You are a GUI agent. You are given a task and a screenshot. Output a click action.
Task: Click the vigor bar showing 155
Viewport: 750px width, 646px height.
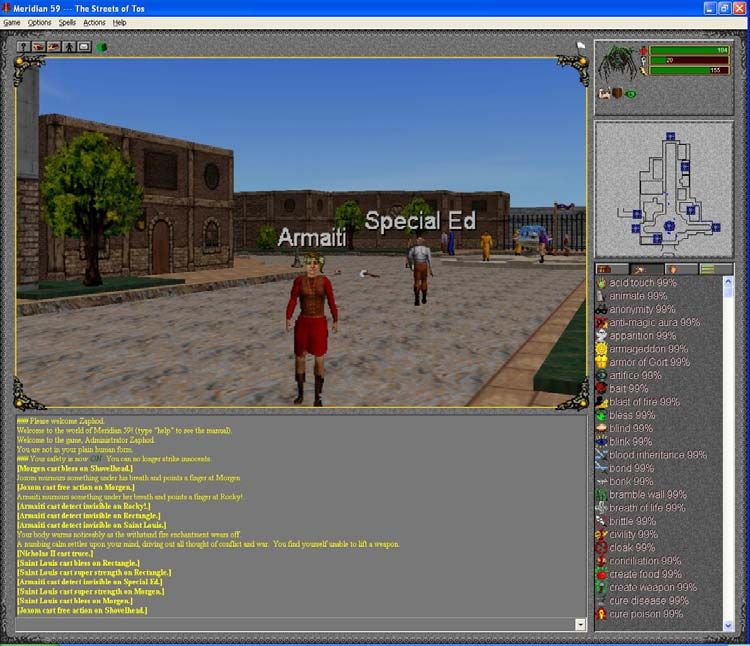[x=689, y=71]
